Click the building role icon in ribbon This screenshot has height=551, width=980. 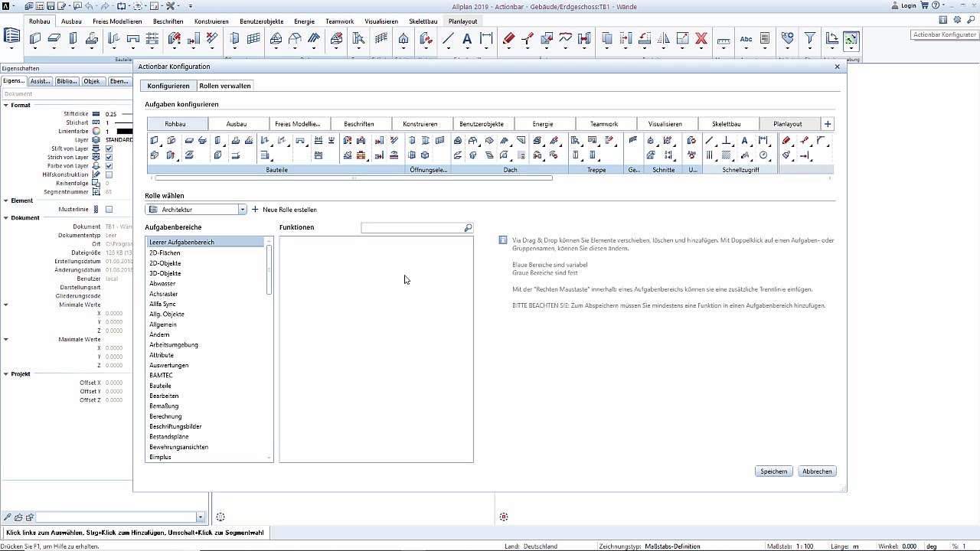[11, 35]
